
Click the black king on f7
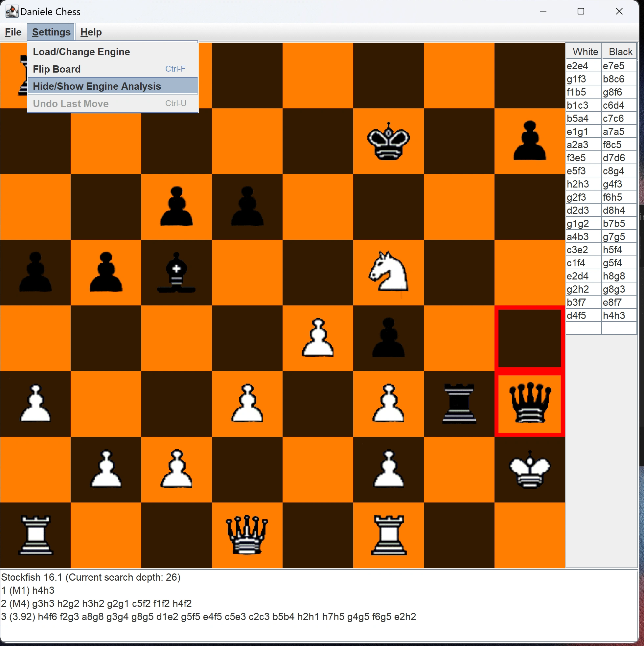[388, 141]
